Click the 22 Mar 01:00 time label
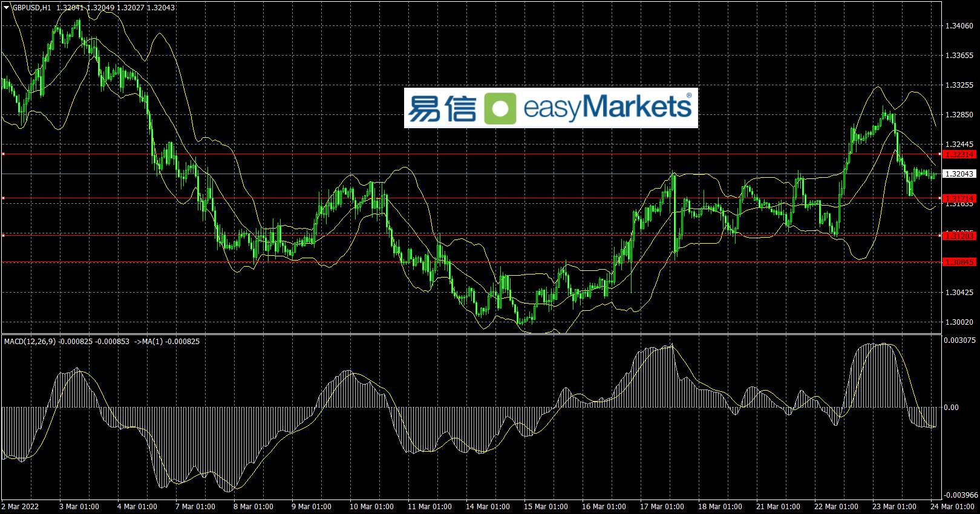 point(836,507)
